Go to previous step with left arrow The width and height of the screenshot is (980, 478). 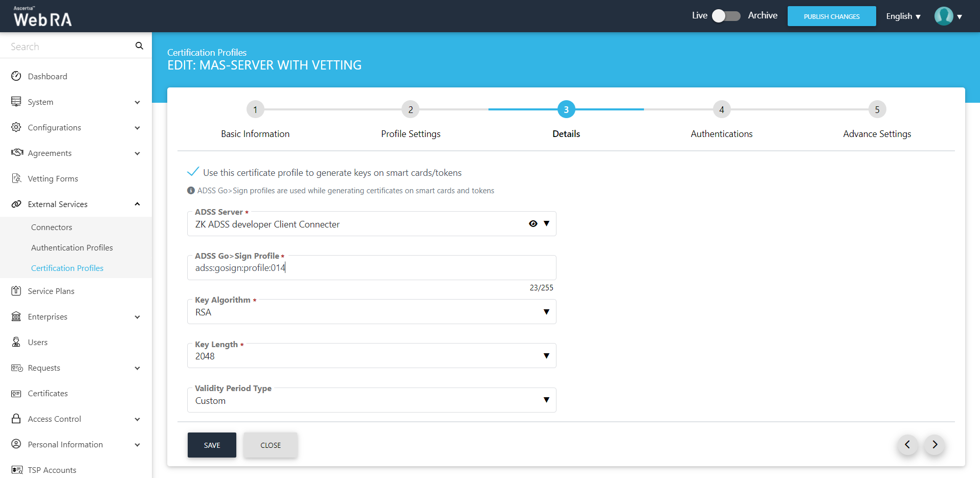[907, 445]
